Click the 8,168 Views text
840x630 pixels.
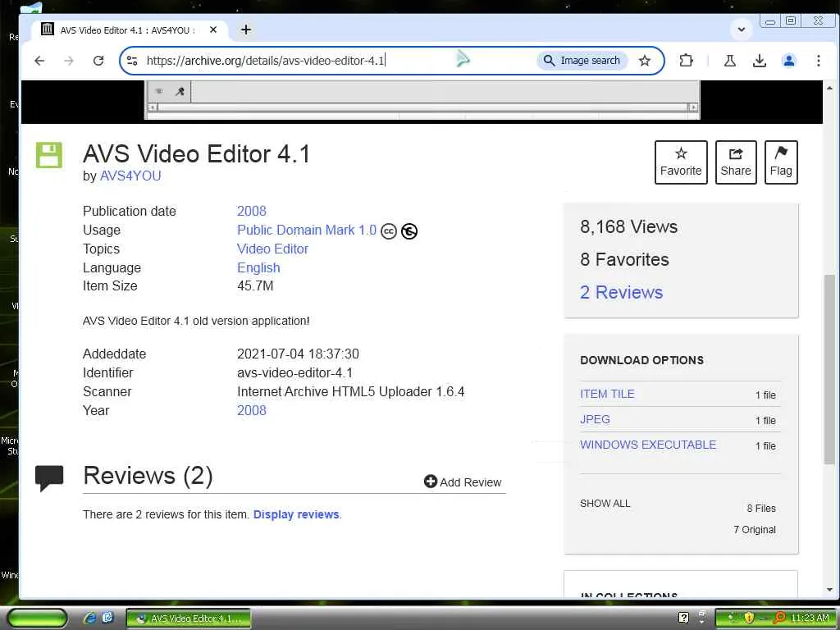628,227
